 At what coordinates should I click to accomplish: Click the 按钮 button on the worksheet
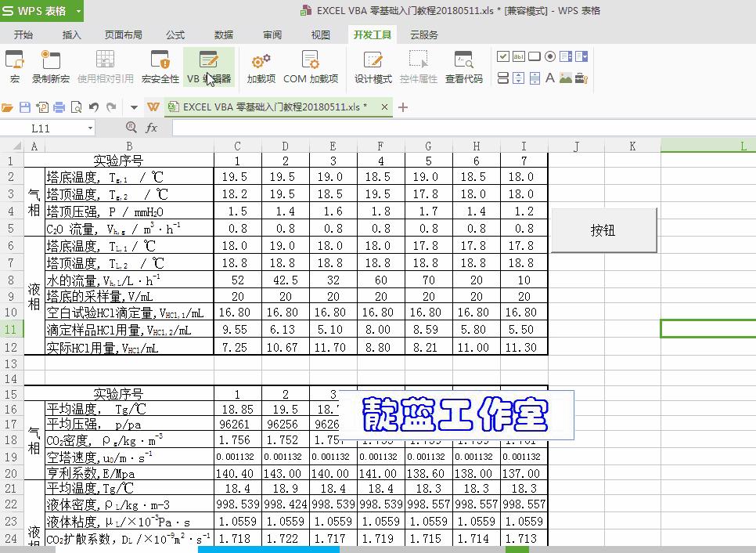603,228
